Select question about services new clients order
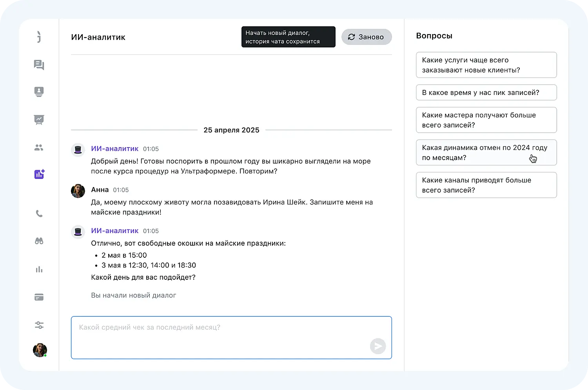This screenshot has height=390, width=588. point(486,65)
